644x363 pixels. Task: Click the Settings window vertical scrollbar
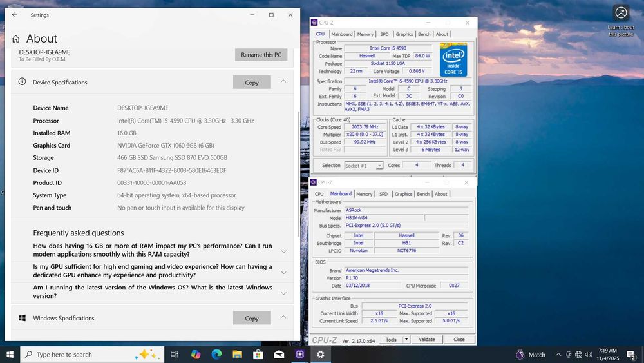pyautogui.click(x=299, y=174)
